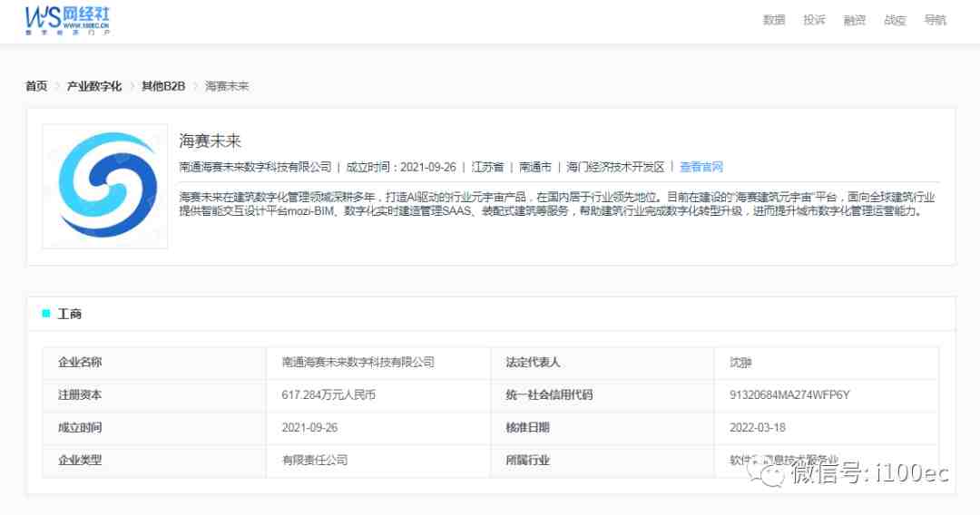This screenshot has height=515, width=980.
Task: Click the 91320684MA274WFP6Y code value
Action: pyautogui.click(x=789, y=395)
